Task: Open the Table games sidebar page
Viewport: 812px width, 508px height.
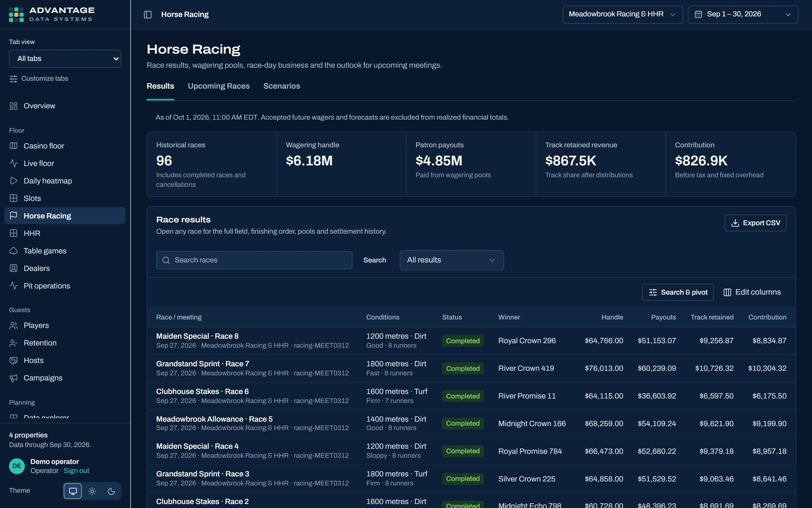Action: pos(65,251)
